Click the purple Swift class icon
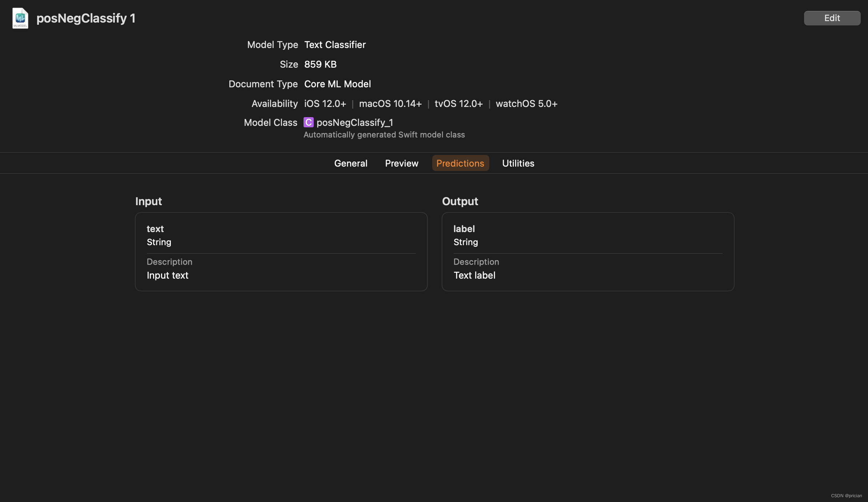This screenshot has width=868, height=502. [x=308, y=123]
